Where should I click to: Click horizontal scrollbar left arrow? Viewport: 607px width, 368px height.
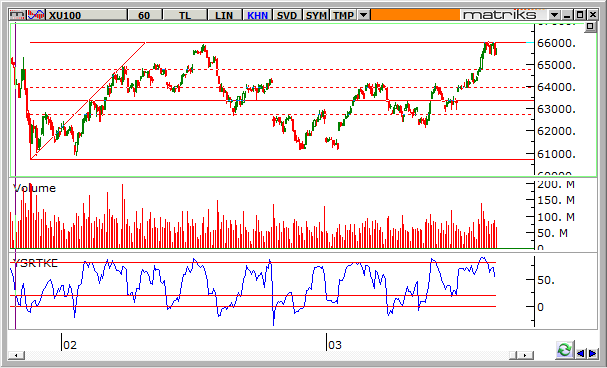(16, 355)
